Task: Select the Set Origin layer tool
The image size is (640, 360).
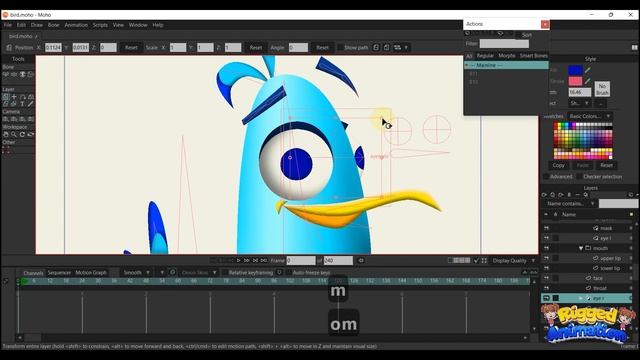Action: coord(14,97)
